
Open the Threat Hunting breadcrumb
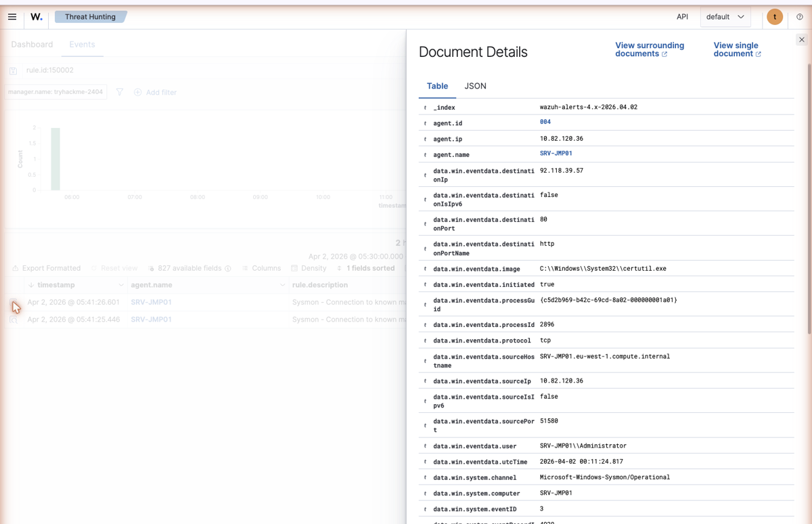pyautogui.click(x=90, y=17)
